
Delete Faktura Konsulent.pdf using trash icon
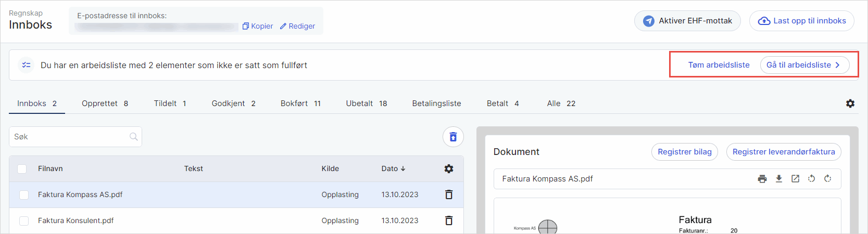tap(449, 220)
